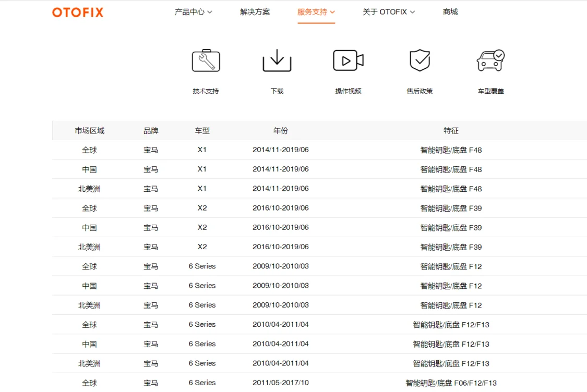The height and width of the screenshot is (392, 587).
Task: Select 全球 in the X1 row
Action: (89, 150)
